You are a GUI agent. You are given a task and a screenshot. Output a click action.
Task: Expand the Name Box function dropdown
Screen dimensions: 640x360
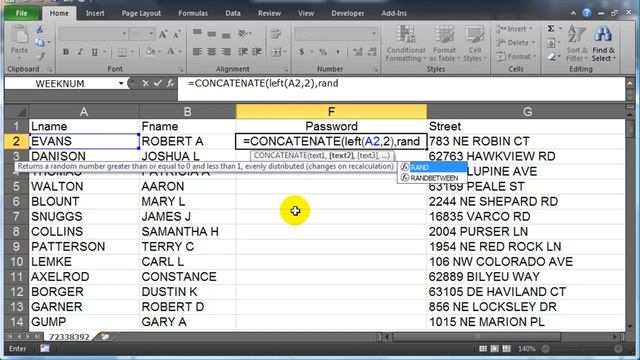tap(121, 84)
